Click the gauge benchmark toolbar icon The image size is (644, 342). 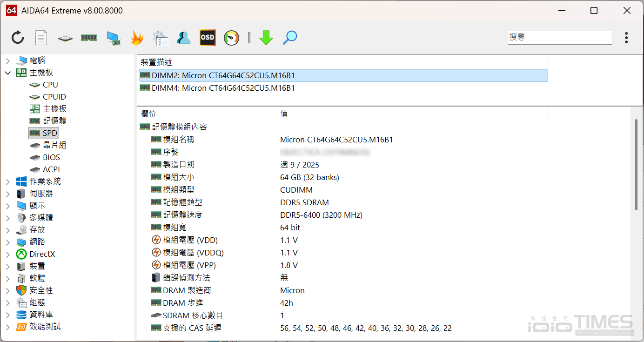tap(231, 38)
